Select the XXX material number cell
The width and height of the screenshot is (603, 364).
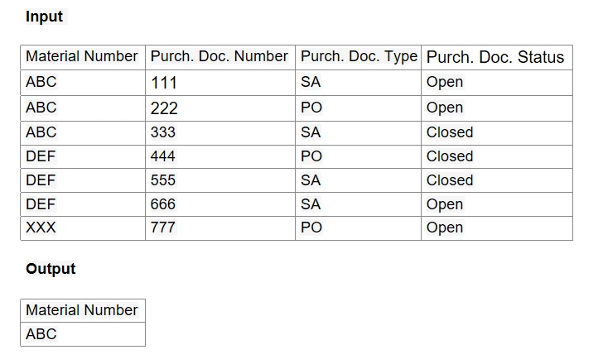[x=83, y=228]
